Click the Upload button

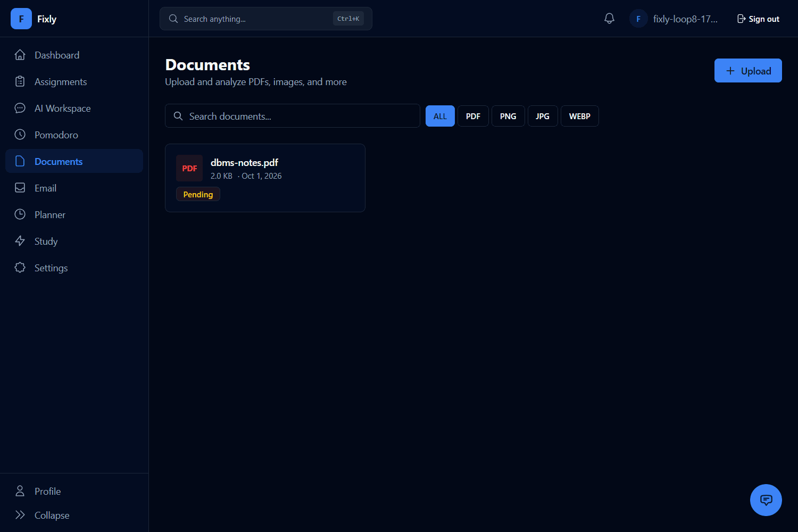748,71
